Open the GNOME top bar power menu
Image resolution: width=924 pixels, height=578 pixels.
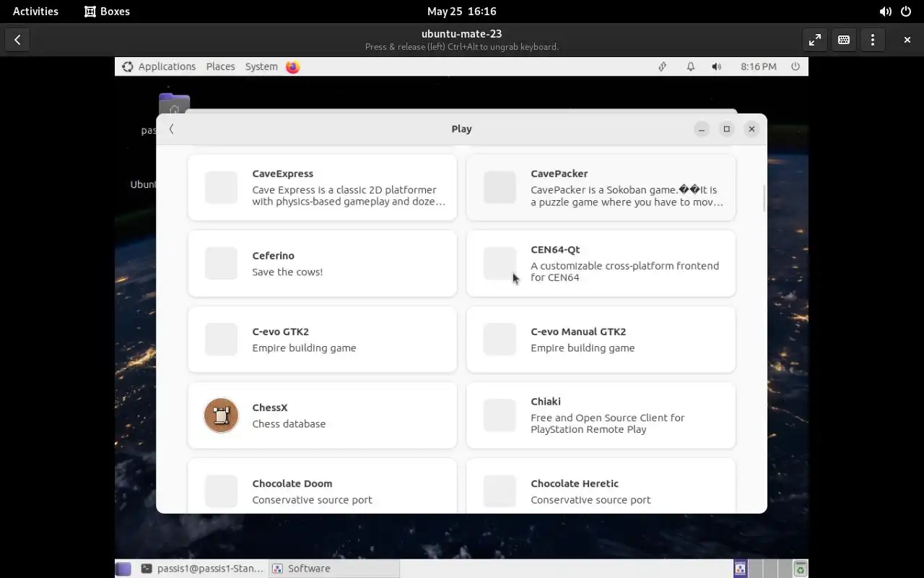905,12
